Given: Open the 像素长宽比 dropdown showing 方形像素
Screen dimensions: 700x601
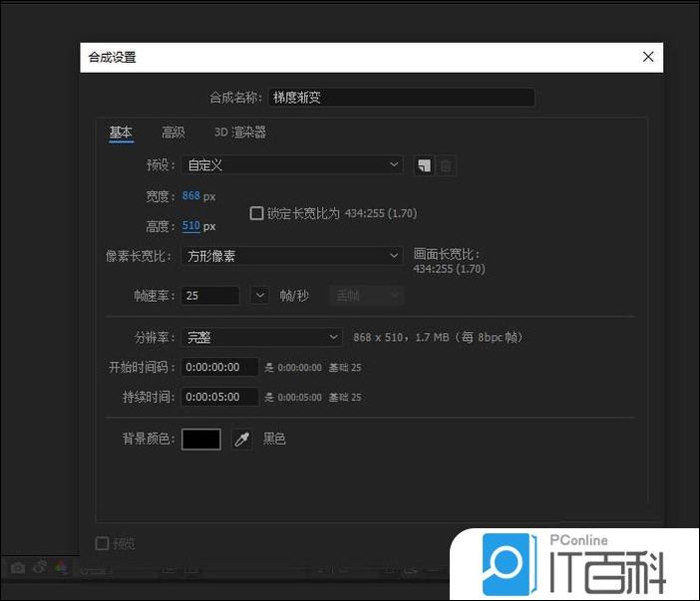Looking at the screenshot, I should [x=292, y=256].
